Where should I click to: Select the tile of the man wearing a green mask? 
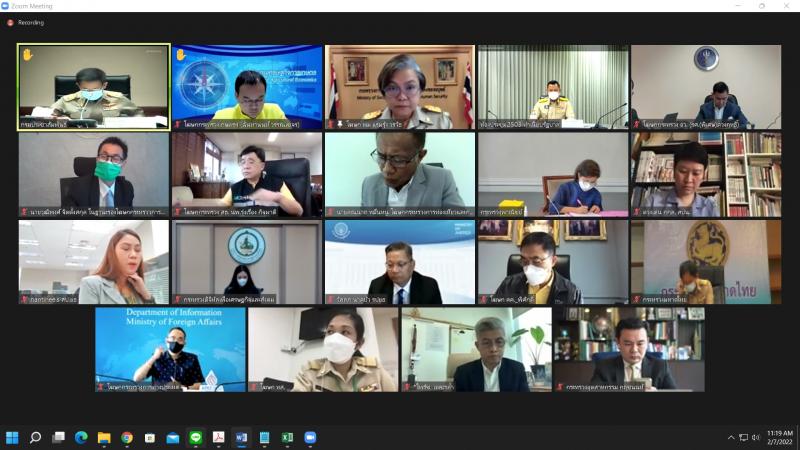click(94, 174)
